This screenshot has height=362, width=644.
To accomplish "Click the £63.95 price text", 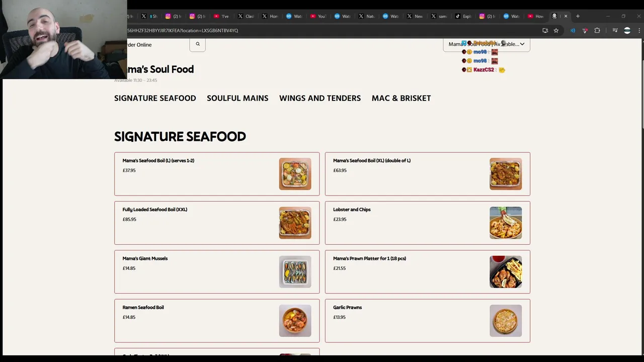I will click(340, 170).
